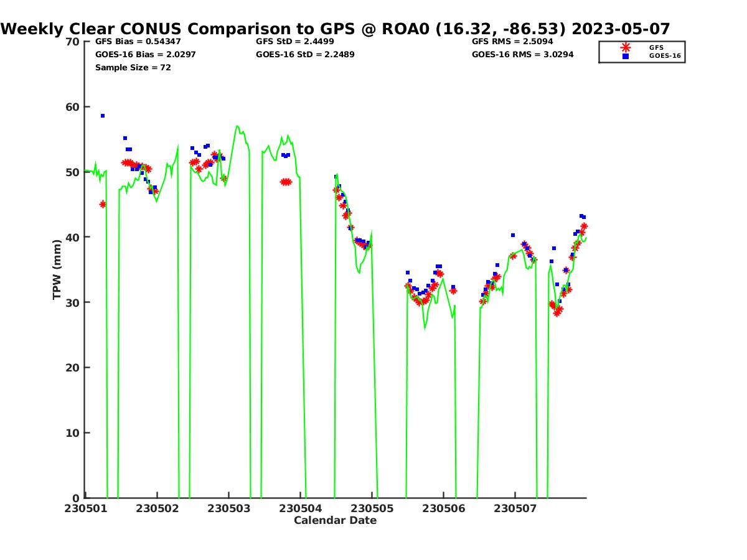Select the isolated red GFS asterisk at 45 mm
Image resolution: width=747 pixels, height=560 pixels.
tap(103, 204)
